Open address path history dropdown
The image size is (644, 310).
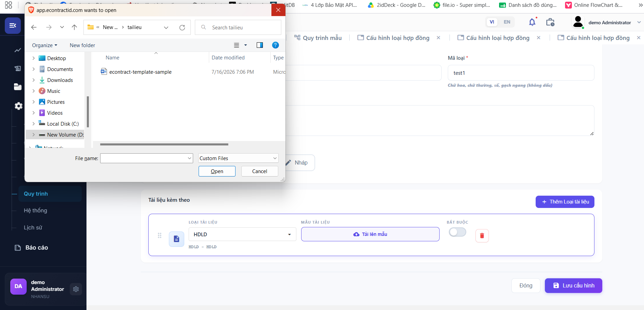click(x=166, y=27)
